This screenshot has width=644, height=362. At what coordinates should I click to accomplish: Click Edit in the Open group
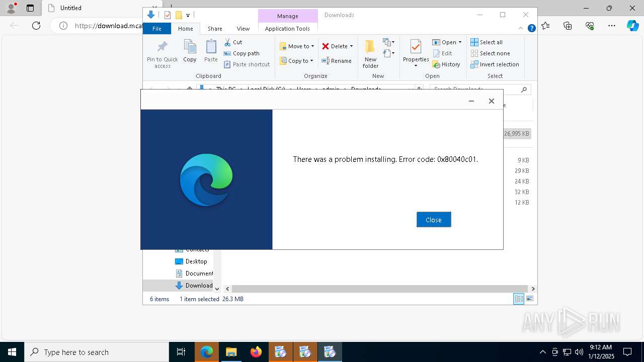(442, 53)
